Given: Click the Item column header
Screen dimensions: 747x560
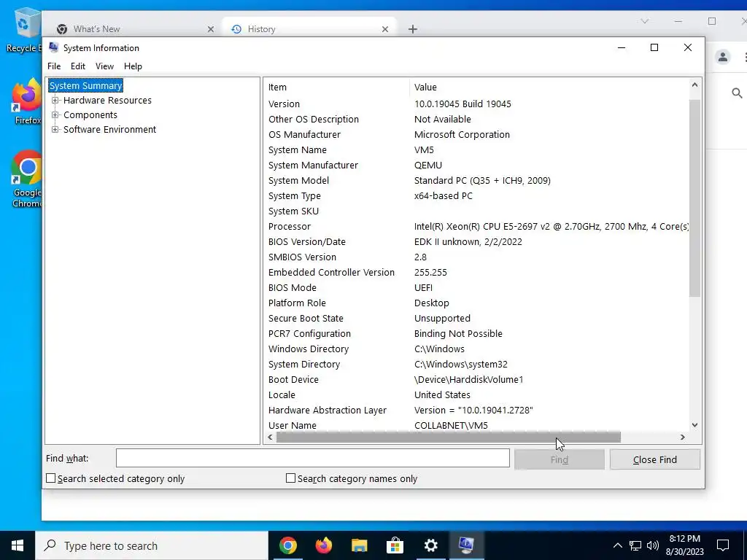Looking at the screenshot, I should pyautogui.click(x=336, y=87).
